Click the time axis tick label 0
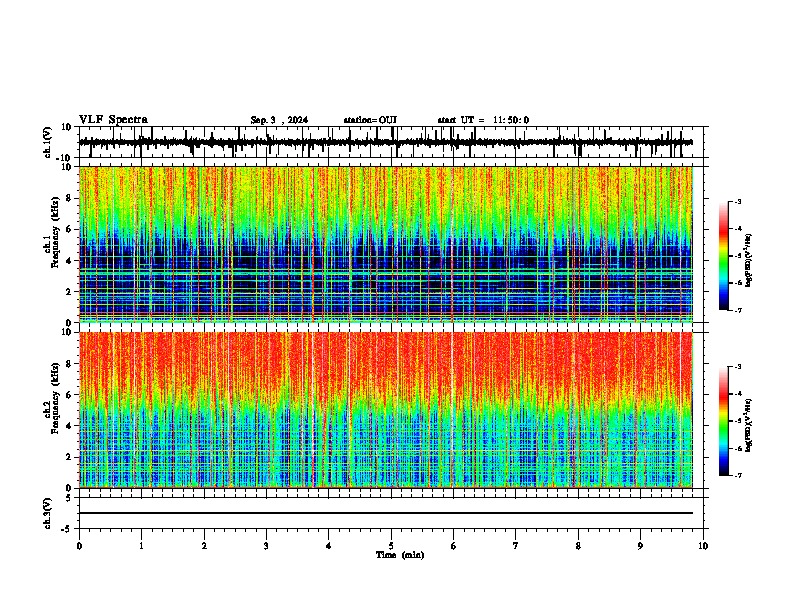 [79, 546]
